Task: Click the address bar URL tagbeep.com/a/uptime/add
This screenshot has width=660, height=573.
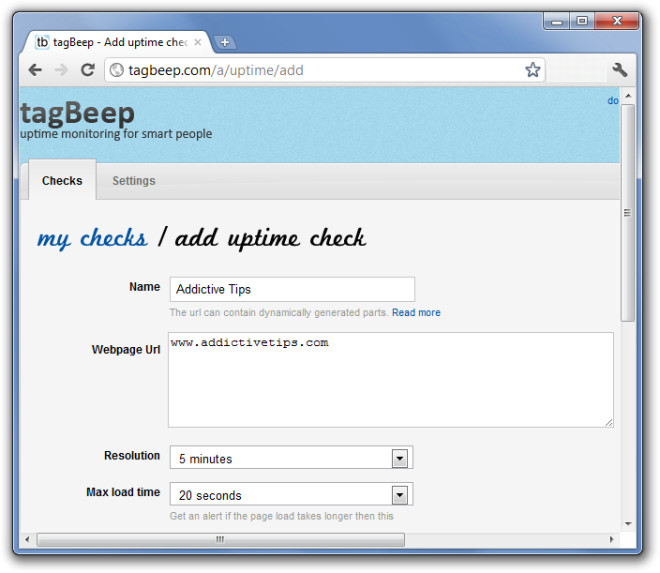Action: (x=216, y=70)
